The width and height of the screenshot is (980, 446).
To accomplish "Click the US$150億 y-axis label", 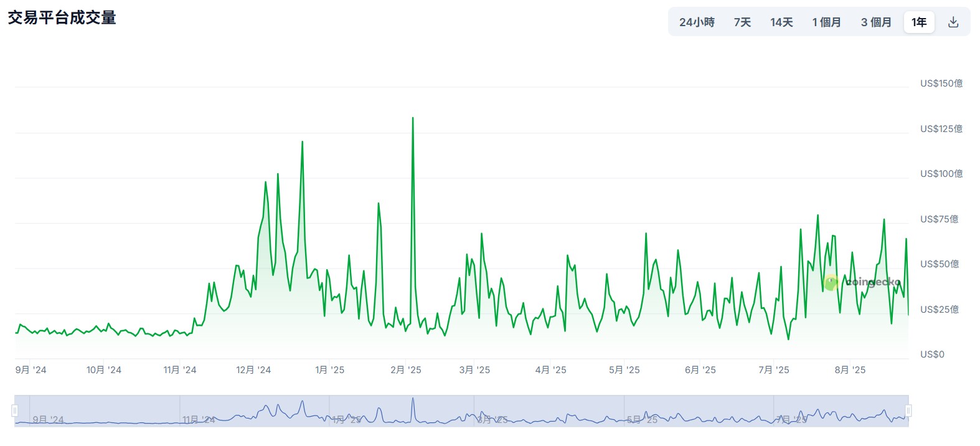I will tap(941, 83).
